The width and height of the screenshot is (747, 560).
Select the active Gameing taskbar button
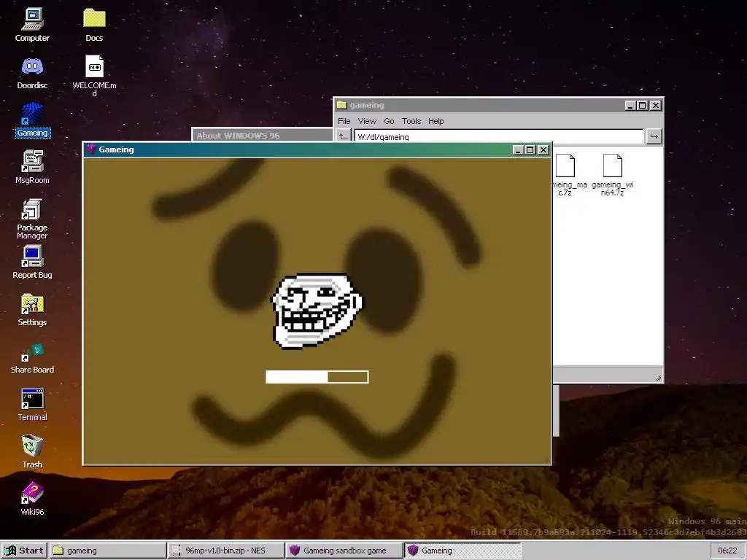[462, 551]
